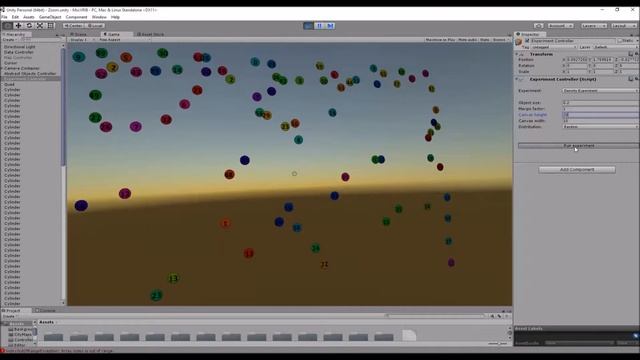Open the Account dropdown
The height and width of the screenshot is (360, 640).
click(x=560, y=26)
